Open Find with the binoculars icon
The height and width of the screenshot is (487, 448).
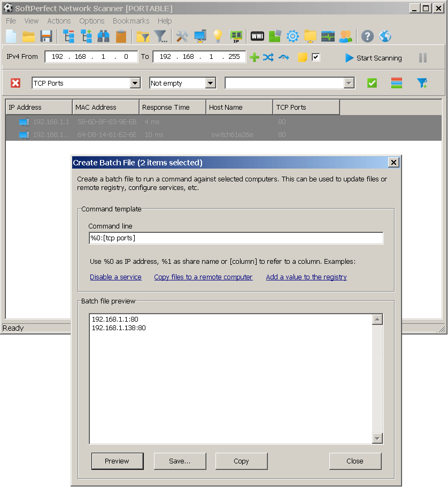click(103, 36)
